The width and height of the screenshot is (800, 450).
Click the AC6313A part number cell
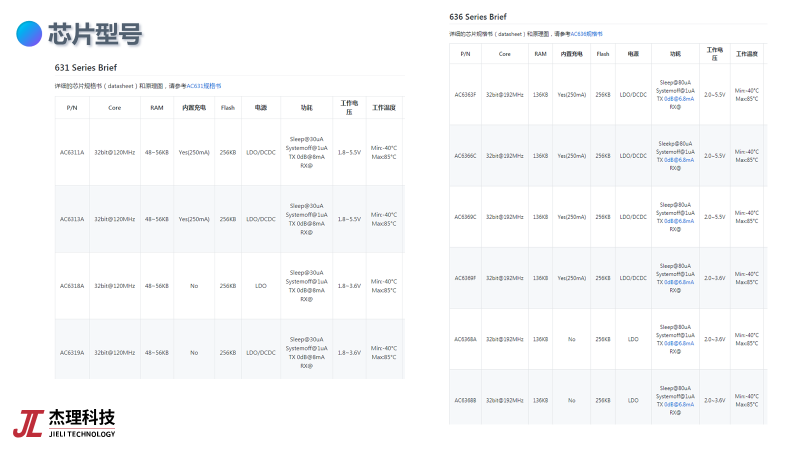[x=72, y=219]
